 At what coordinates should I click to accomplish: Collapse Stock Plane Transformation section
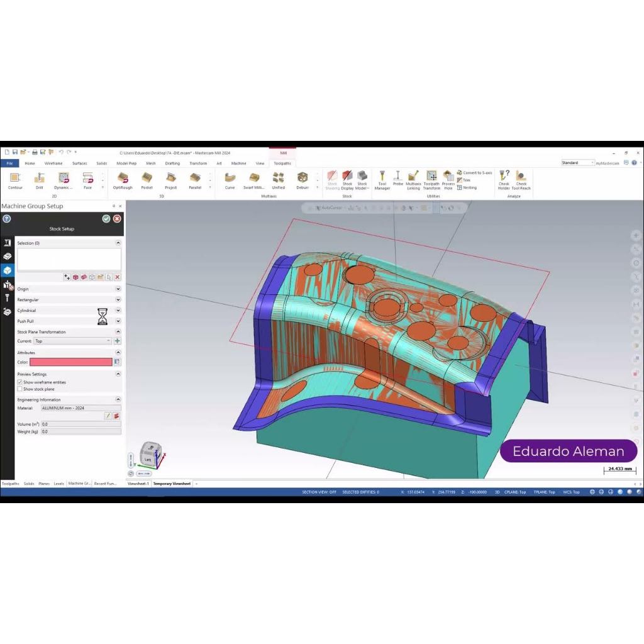pyautogui.click(x=118, y=331)
